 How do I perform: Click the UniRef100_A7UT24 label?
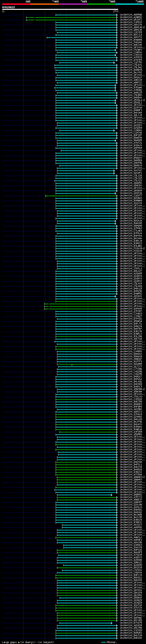coord(131,608)
